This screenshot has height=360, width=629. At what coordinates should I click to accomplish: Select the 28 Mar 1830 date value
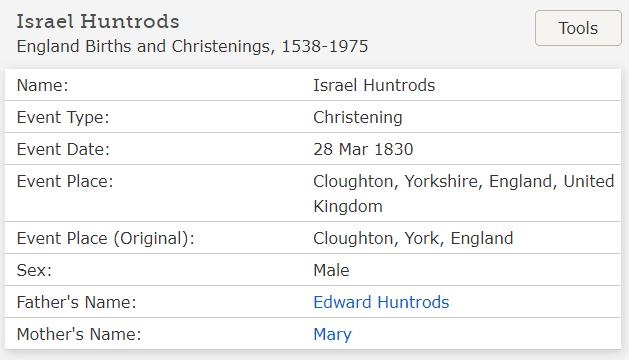tap(363, 149)
